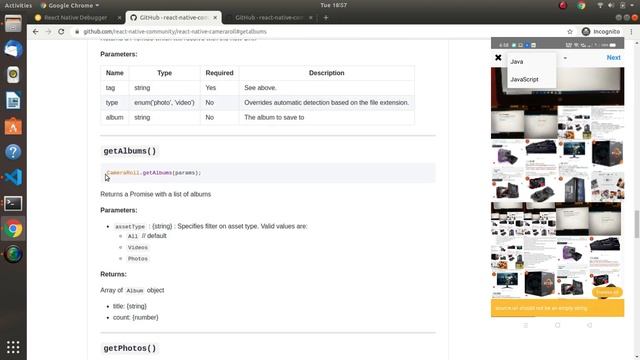The height and width of the screenshot is (360, 640).
Task: Click the getPhotos() heading
Action: coord(129,348)
